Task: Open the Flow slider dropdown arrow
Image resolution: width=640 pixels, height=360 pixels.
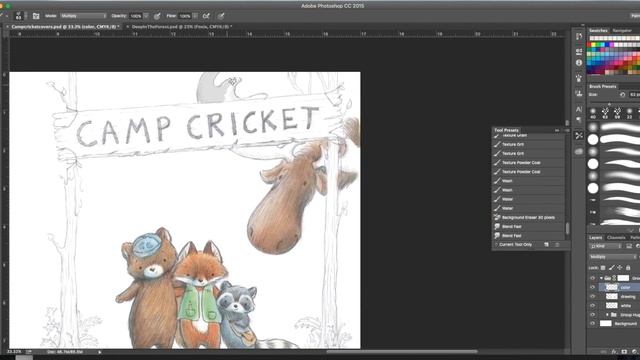Action: coord(195,16)
